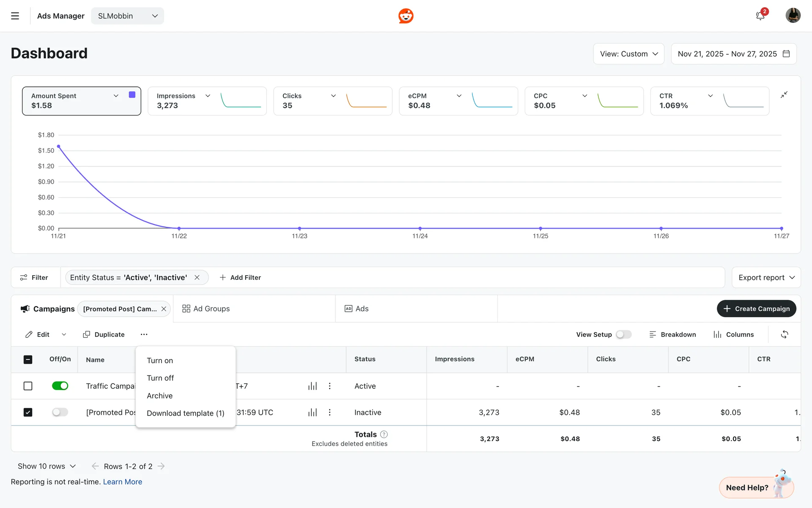
Task: Open the hamburger navigation menu
Action: pos(15,16)
